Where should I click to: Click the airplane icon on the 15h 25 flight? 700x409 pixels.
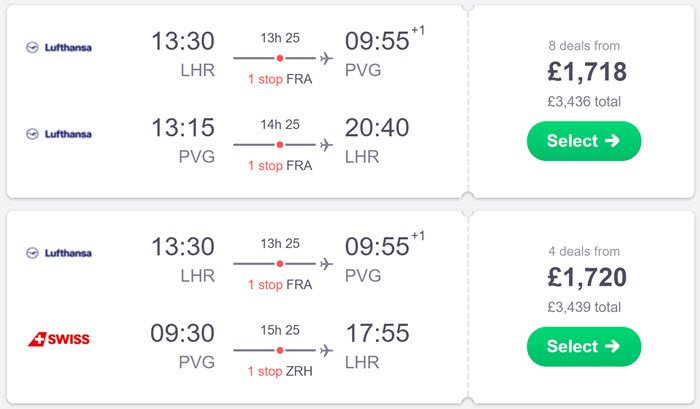(326, 351)
